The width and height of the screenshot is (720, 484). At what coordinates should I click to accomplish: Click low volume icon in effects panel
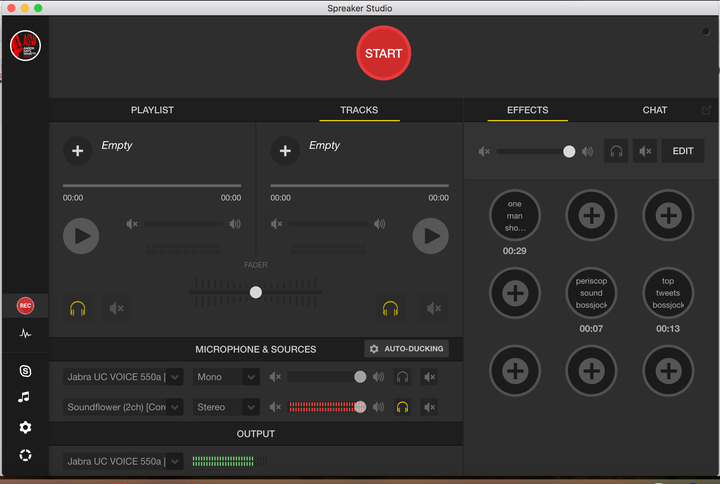(484, 151)
